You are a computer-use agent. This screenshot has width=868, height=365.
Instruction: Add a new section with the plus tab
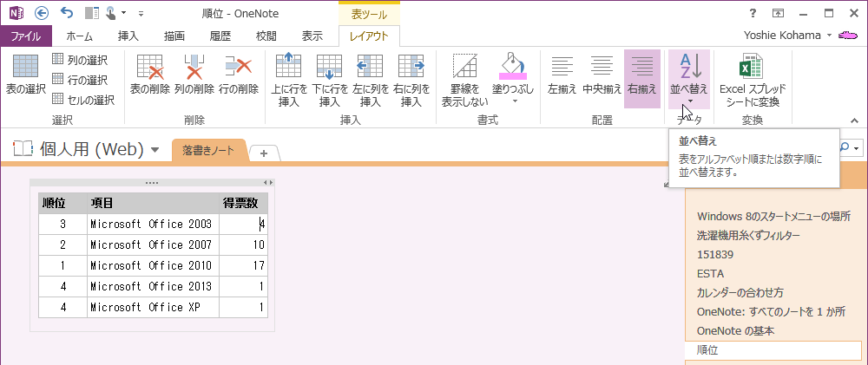click(x=264, y=153)
